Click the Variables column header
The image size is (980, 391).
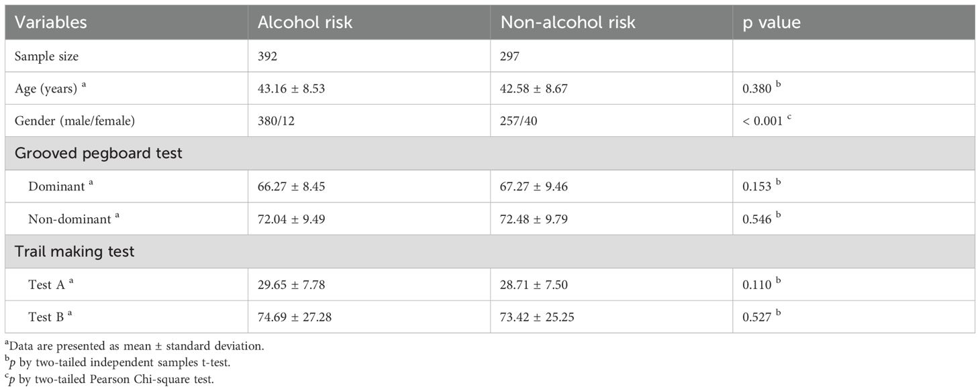tap(51, 22)
